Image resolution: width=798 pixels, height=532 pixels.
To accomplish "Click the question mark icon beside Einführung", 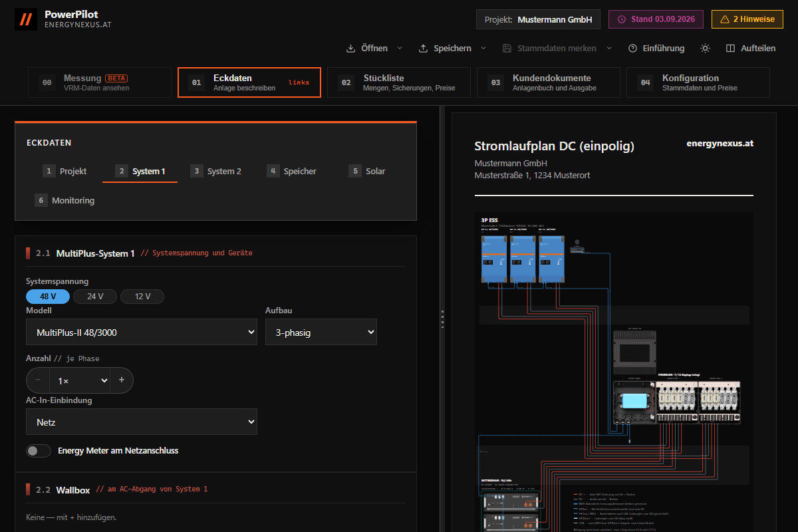I will coord(632,49).
